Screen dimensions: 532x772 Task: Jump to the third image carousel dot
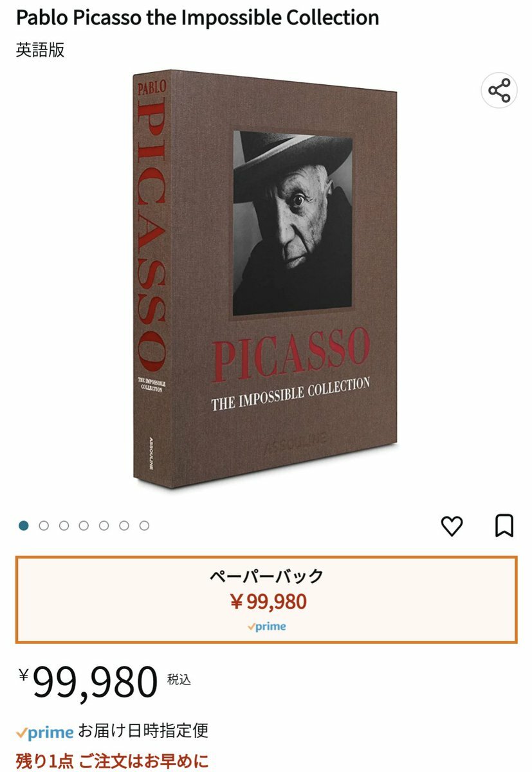click(x=64, y=526)
